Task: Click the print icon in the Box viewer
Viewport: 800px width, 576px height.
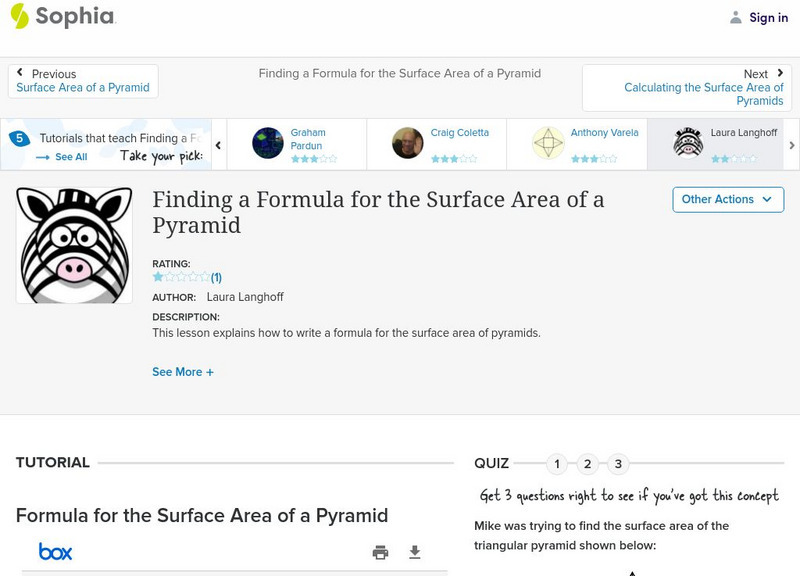Action: coord(380,552)
